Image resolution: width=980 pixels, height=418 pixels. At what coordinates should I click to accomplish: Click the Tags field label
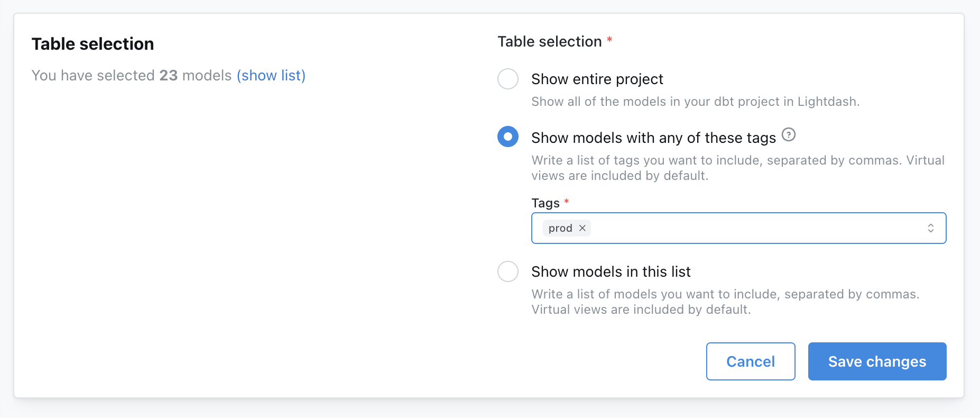[x=545, y=203]
